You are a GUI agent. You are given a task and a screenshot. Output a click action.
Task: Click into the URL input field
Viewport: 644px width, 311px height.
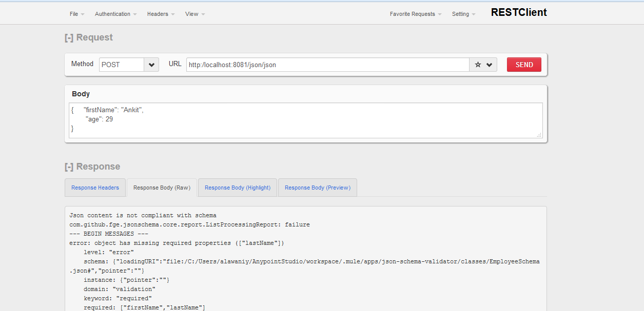(x=327, y=65)
